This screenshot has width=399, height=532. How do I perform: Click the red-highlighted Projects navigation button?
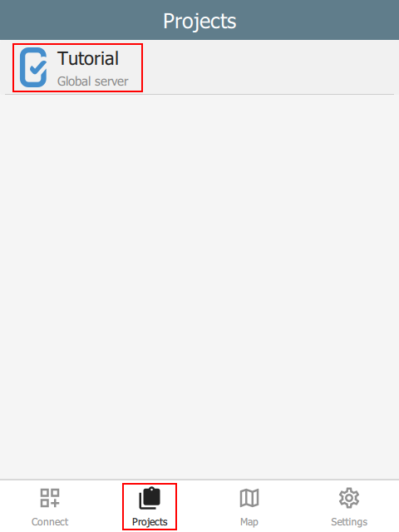[x=150, y=506]
